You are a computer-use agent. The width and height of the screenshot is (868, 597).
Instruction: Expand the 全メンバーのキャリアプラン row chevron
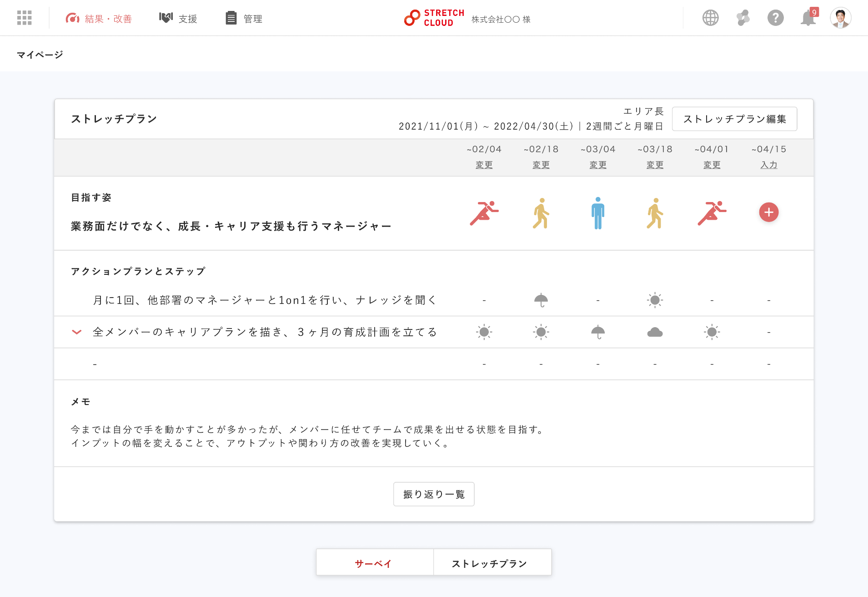click(77, 332)
